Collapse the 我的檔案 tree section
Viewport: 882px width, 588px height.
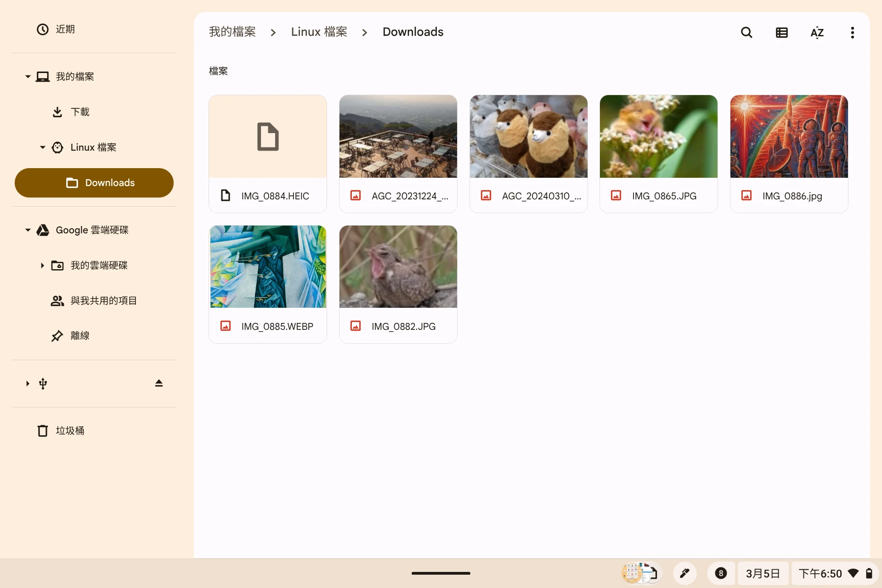[x=28, y=77]
